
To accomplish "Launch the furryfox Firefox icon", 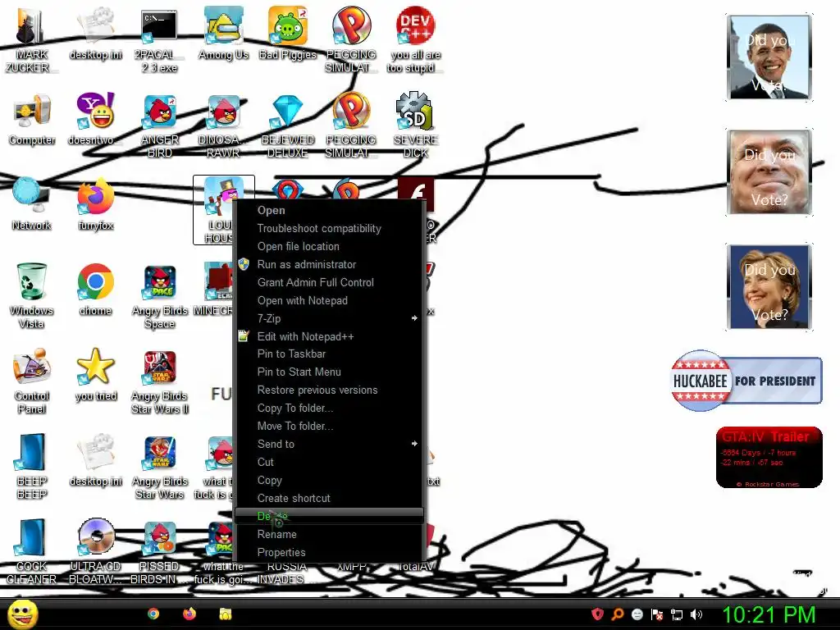I will click(x=95, y=203).
